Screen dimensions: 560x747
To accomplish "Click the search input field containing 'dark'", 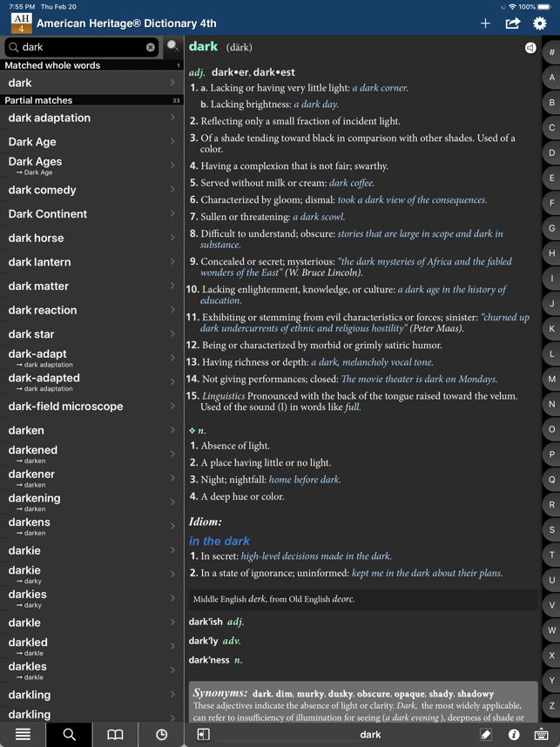I will (78, 47).
